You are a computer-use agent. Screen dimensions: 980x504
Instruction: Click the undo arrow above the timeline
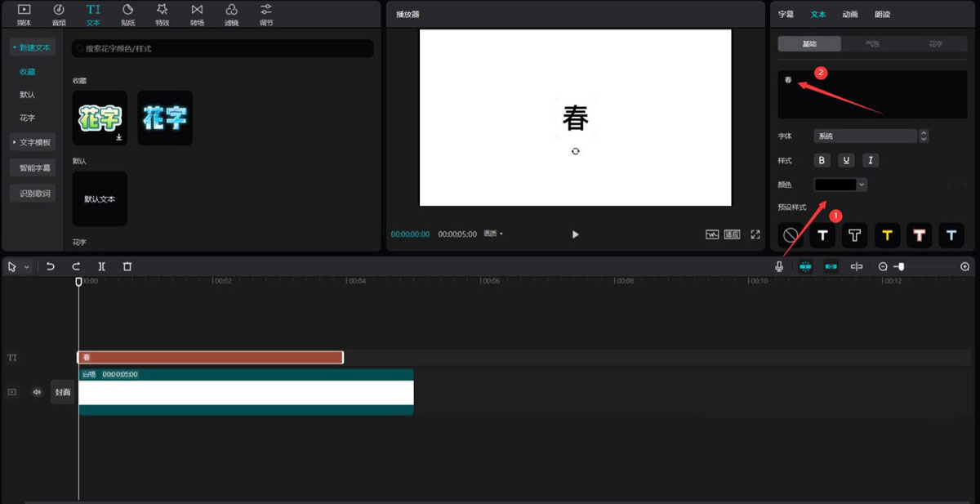coord(51,265)
